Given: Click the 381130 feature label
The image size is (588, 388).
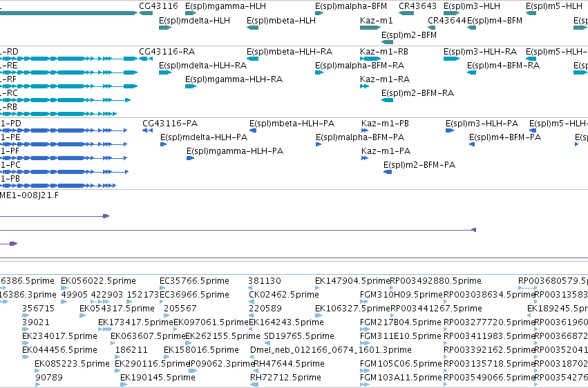Looking at the screenshot, I should coord(265,281).
